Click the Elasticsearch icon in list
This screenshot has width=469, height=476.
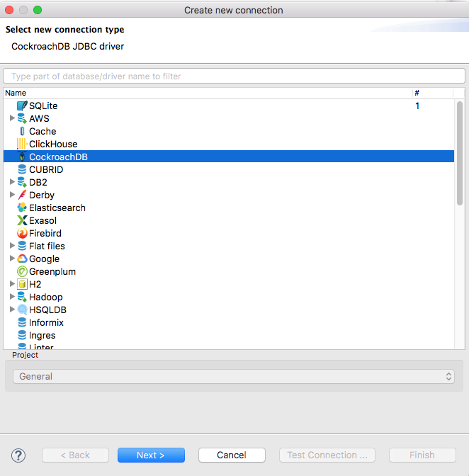tap(22, 208)
